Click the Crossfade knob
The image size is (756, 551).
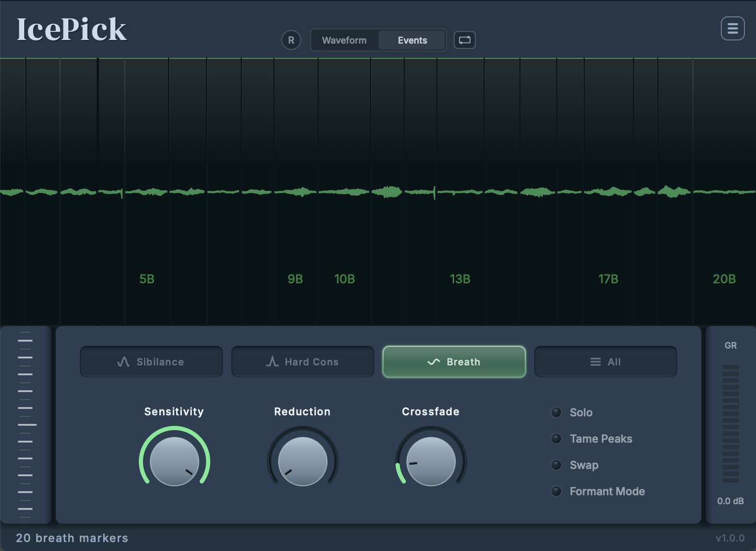[x=431, y=461]
